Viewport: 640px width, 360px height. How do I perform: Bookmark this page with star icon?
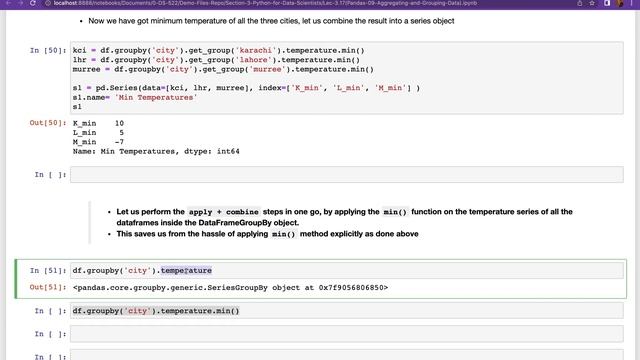592,3
